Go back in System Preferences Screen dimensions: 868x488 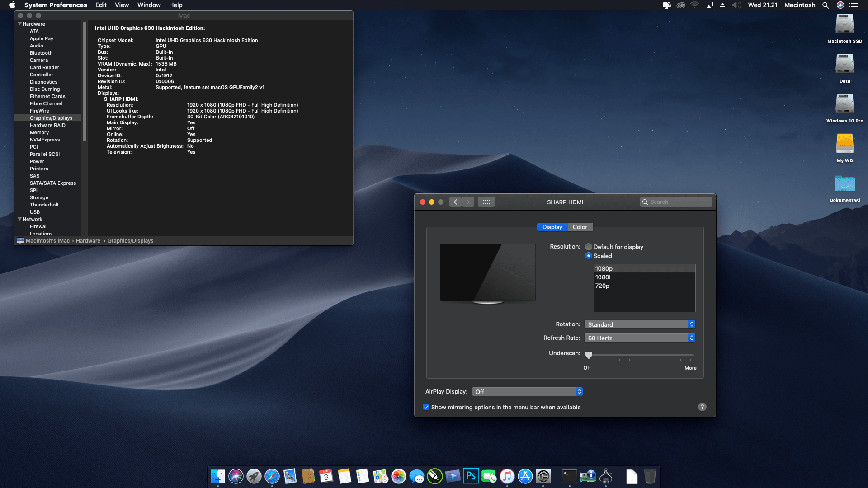point(455,202)
